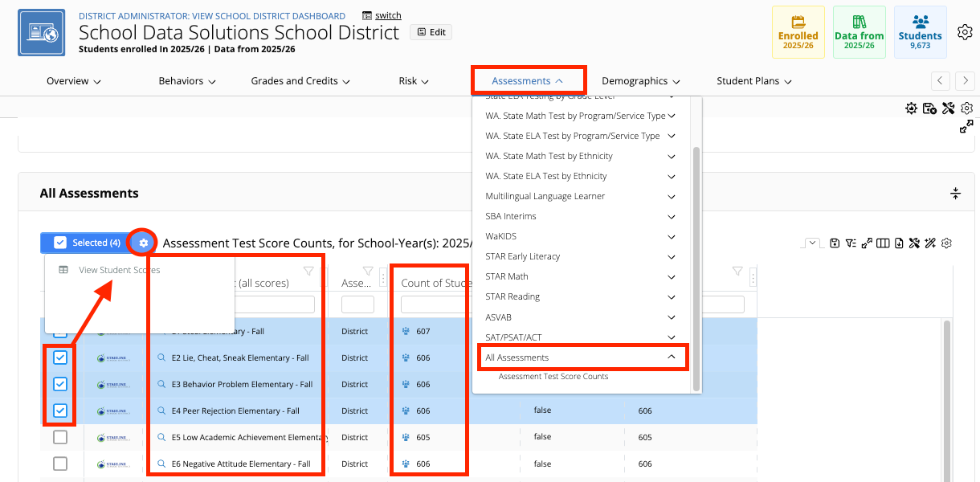Viewport: 980px width, 482px height.
Task: Choose View Student Scores from the popup
Action: [x=120, y=270]
